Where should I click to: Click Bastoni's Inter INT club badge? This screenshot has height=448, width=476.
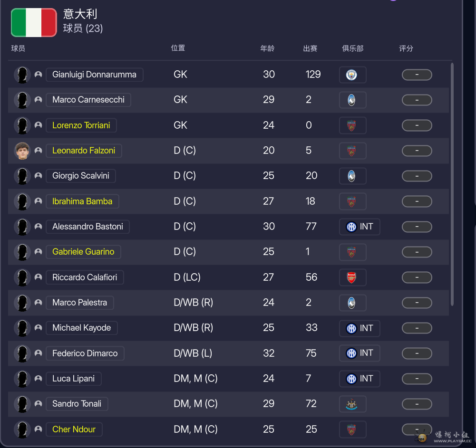tap(359, 227)
